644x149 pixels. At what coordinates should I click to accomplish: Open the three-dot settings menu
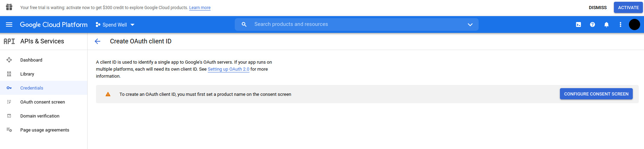621,24
